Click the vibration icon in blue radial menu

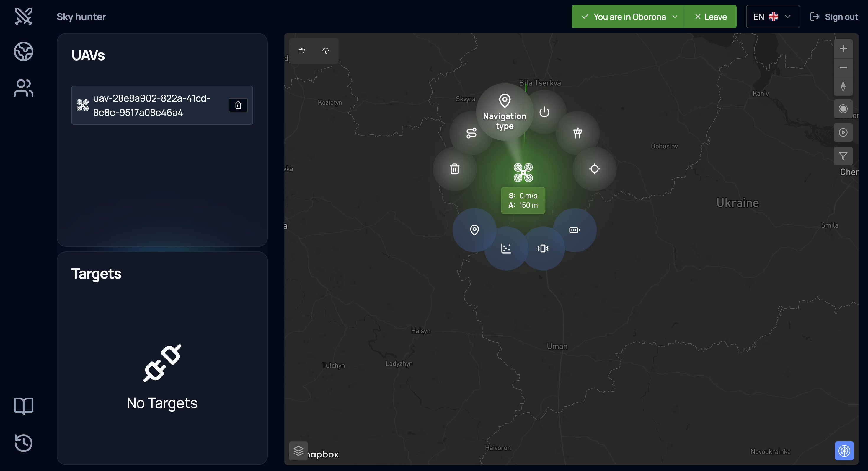pos(543,249)
